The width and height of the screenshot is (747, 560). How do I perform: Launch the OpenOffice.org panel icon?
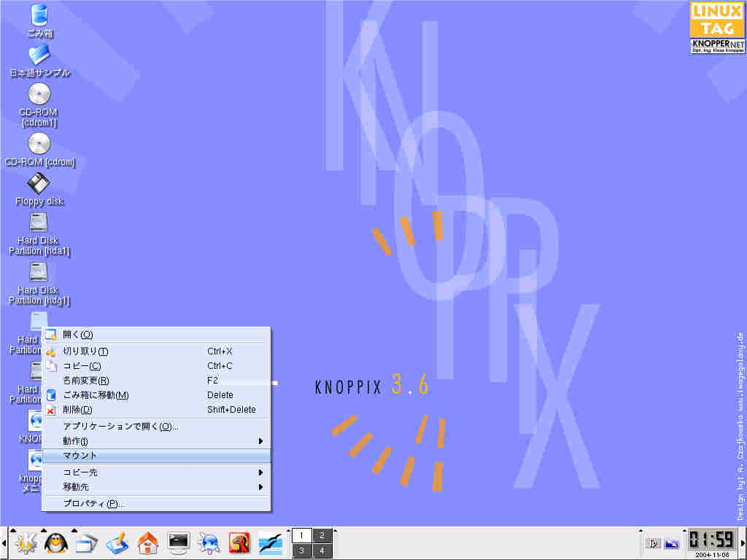(x=270, y=542)
